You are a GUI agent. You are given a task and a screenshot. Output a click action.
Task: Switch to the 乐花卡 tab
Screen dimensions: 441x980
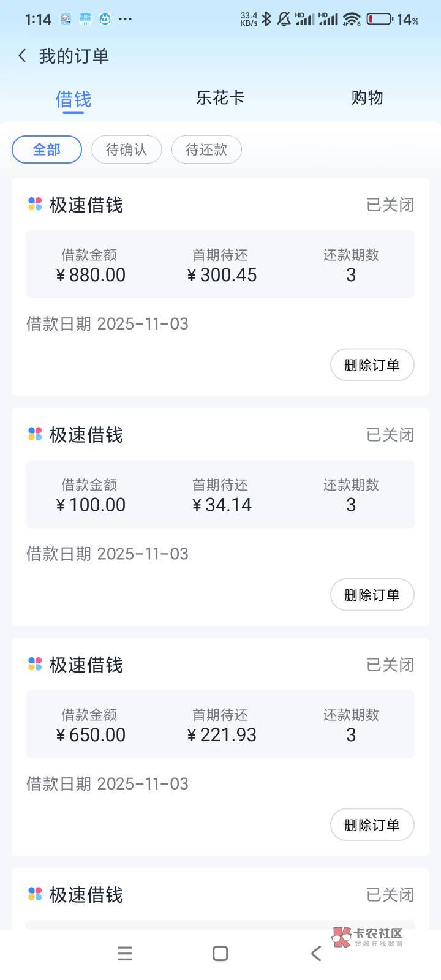coord(221,97)
